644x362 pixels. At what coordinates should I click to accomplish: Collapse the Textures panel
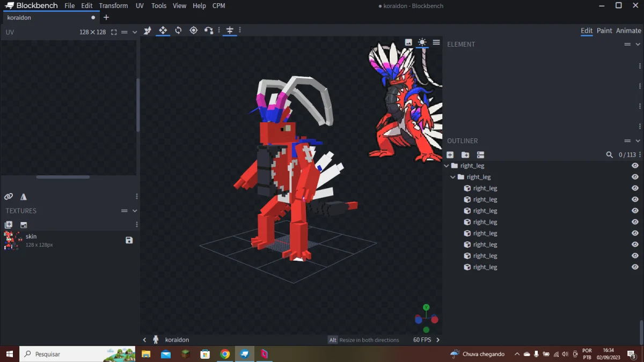pos(135,211)
